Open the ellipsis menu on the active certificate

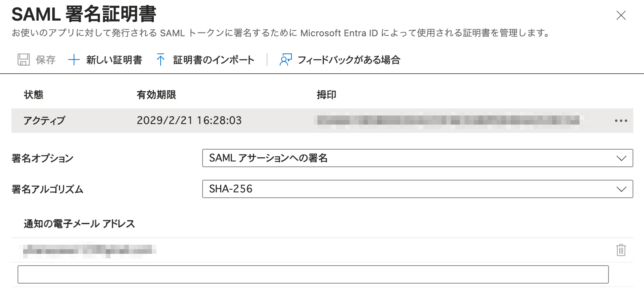(x=622, y=121)
